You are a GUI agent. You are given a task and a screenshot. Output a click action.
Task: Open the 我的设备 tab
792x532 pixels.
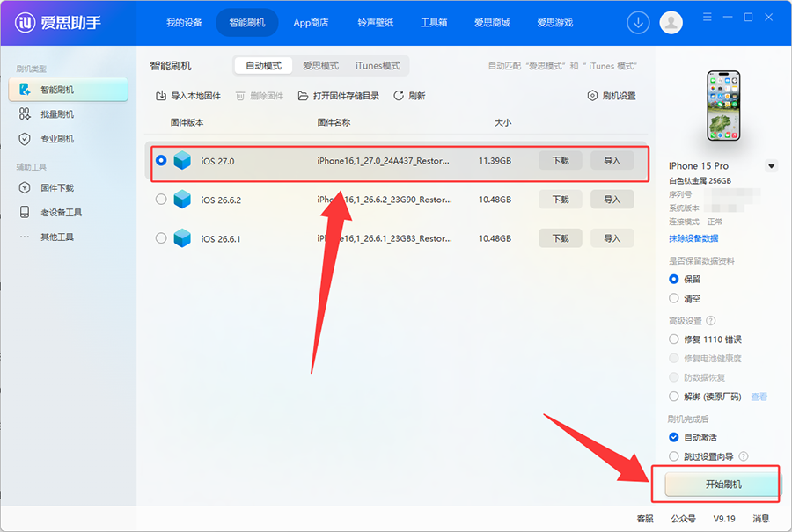[185, 23]
